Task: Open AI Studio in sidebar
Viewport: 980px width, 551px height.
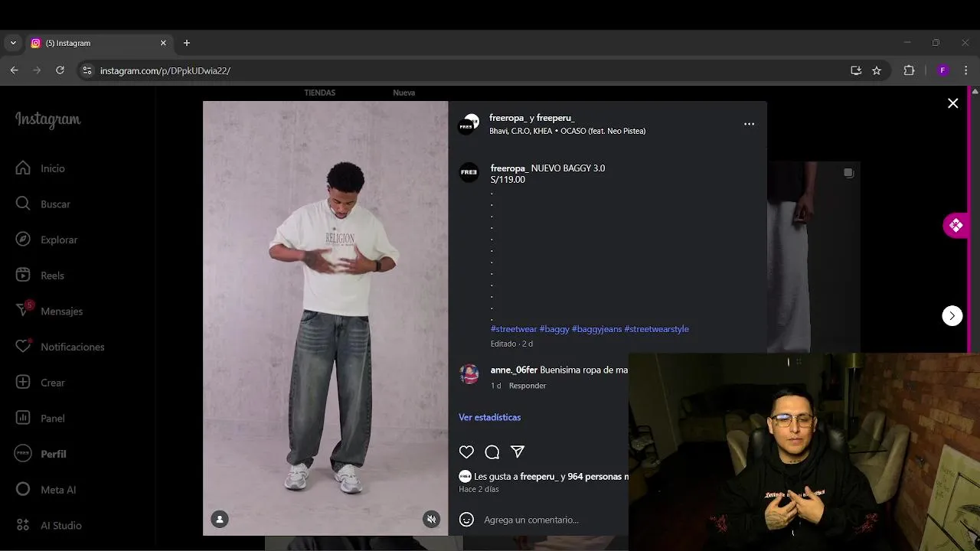Action: click(48, 526)
